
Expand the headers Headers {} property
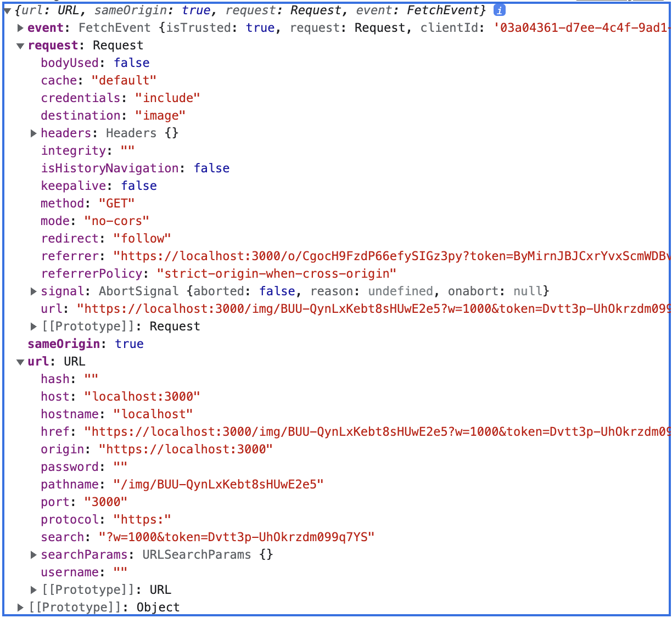(x=33, y=133)
